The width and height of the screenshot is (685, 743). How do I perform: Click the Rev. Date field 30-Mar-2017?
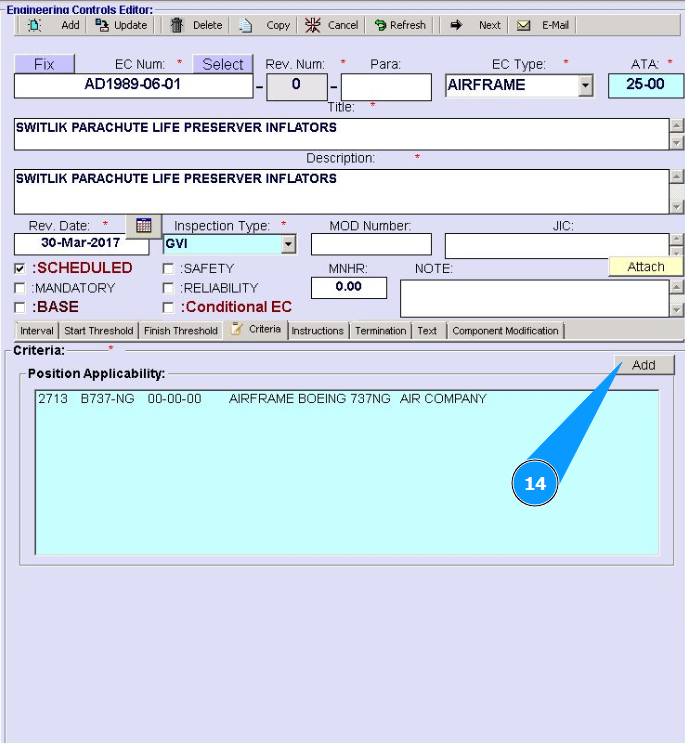pos(81,244)
